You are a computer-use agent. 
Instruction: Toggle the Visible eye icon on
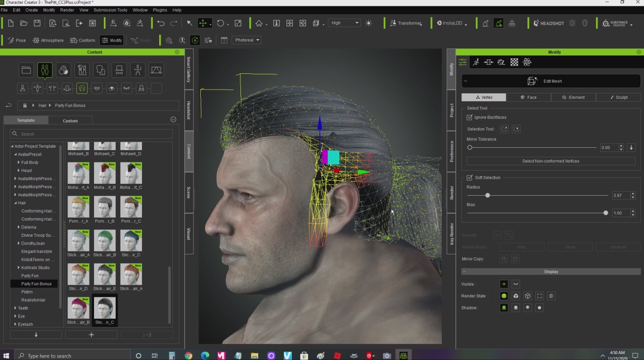click(503, 284)
